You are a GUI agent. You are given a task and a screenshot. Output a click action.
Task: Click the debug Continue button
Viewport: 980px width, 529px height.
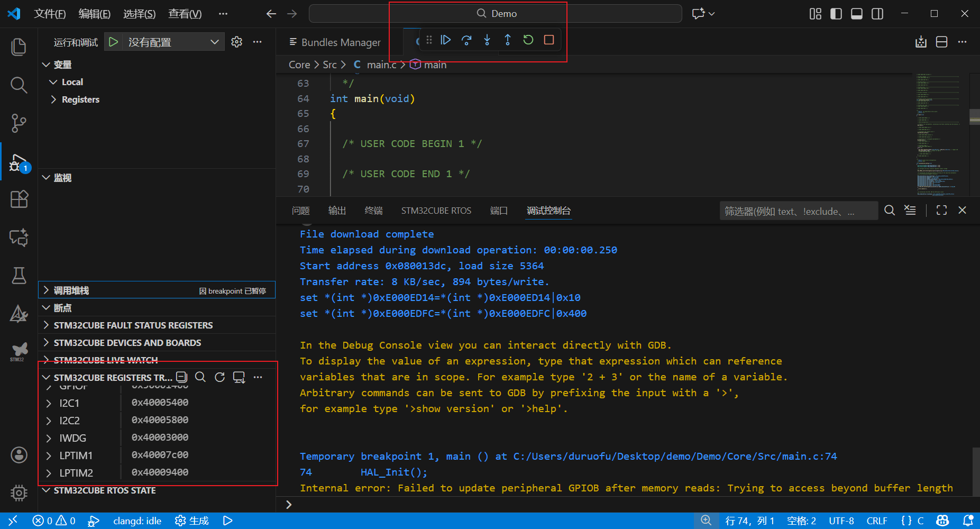click(445, 40)
